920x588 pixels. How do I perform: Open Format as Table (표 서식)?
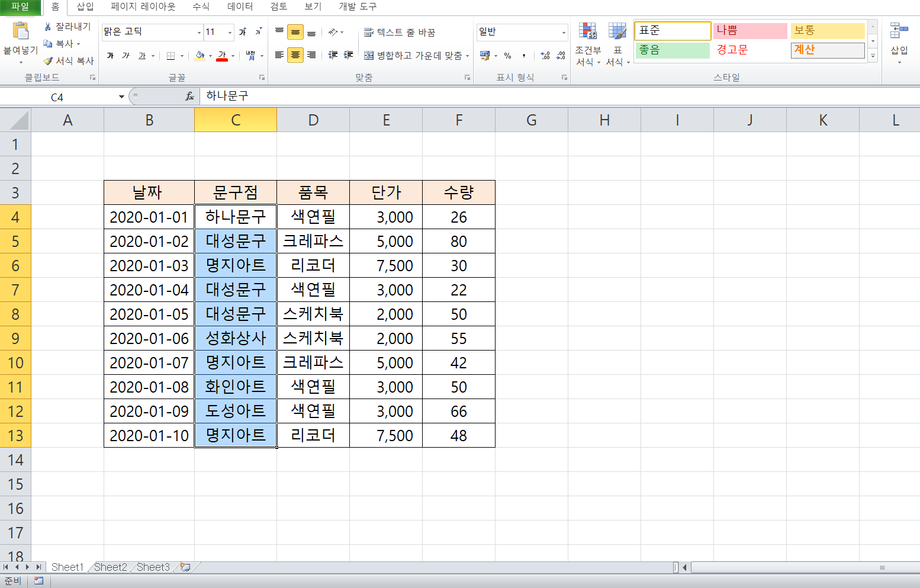point(617,44)
